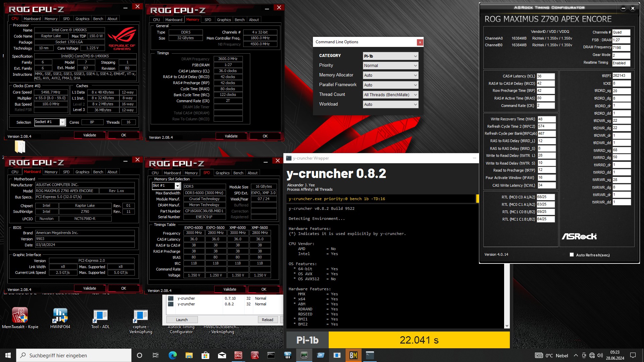Open the news and weather widget
644x362 pixels.
pyautogui.click(x=552, y=356)
